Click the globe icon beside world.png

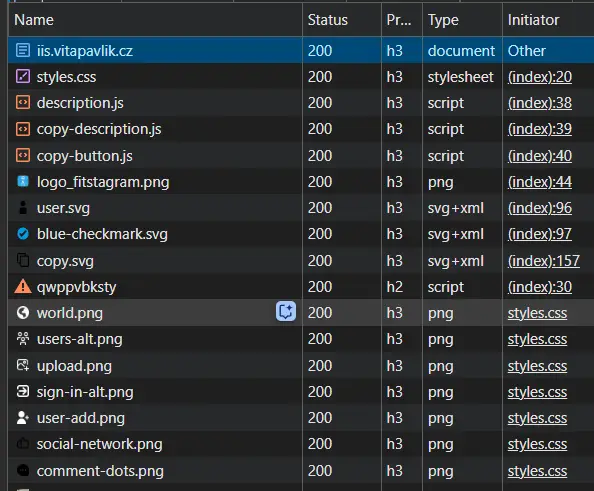23,313
